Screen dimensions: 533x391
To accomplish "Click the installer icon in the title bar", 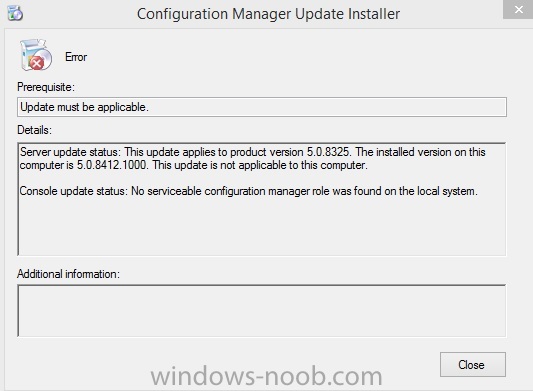I will coord(15,14).
